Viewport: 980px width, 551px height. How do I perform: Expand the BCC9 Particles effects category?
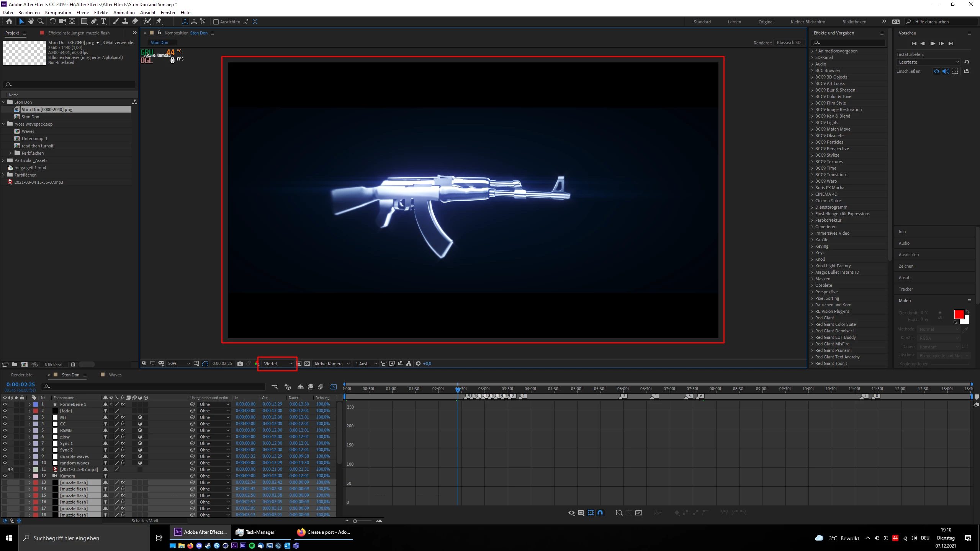pos(812,142)
